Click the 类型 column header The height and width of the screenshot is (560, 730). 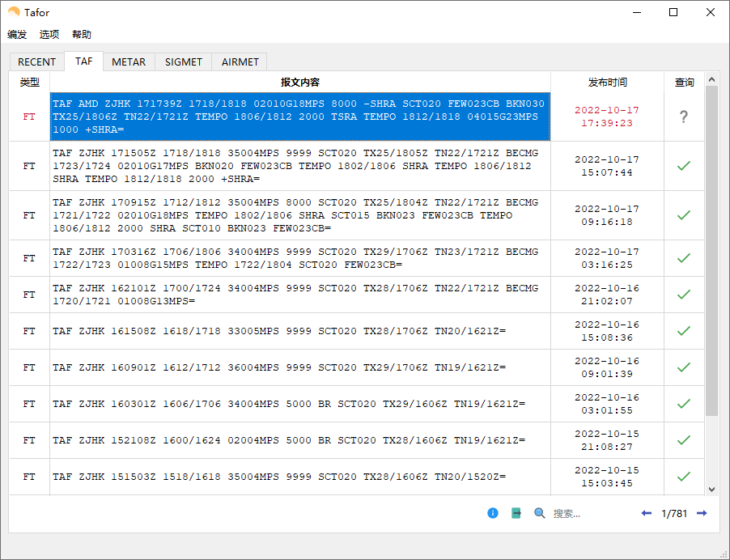click(29, 82)
